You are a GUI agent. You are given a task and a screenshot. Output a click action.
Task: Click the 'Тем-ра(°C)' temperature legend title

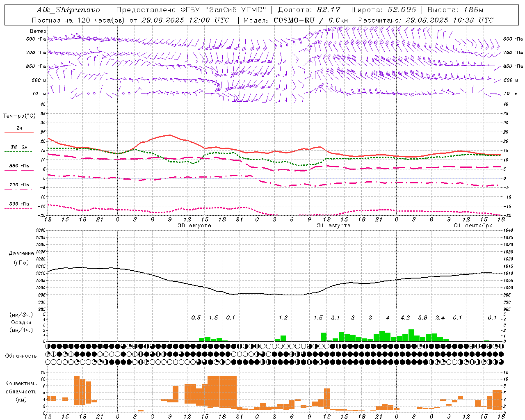click(19, 116)
